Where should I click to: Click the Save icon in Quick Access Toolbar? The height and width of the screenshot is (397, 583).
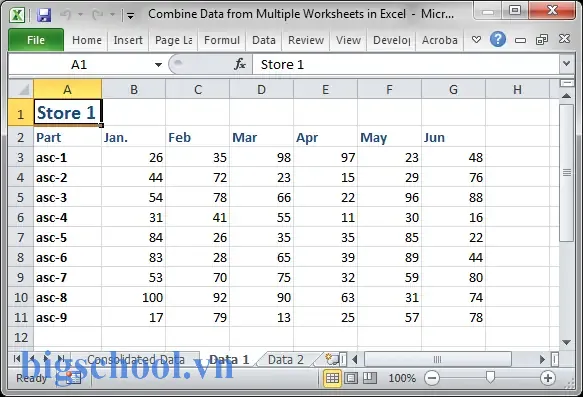tap(44, 15)
